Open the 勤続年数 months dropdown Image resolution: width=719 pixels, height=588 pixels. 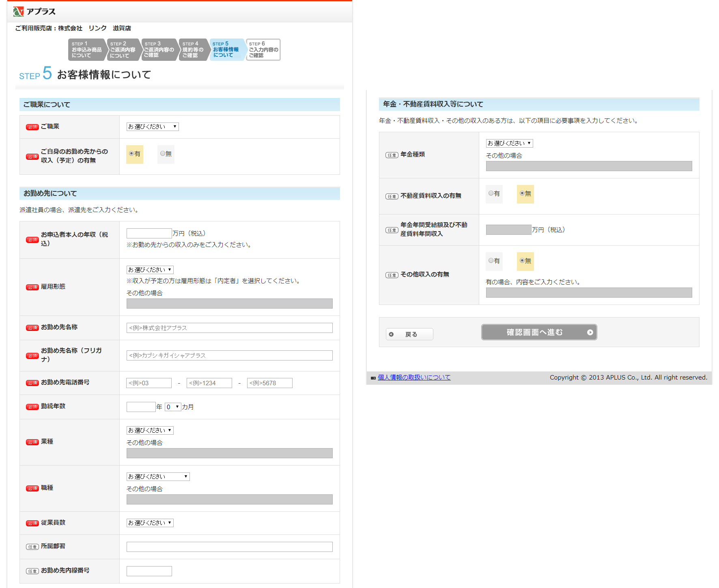(172, 407)
